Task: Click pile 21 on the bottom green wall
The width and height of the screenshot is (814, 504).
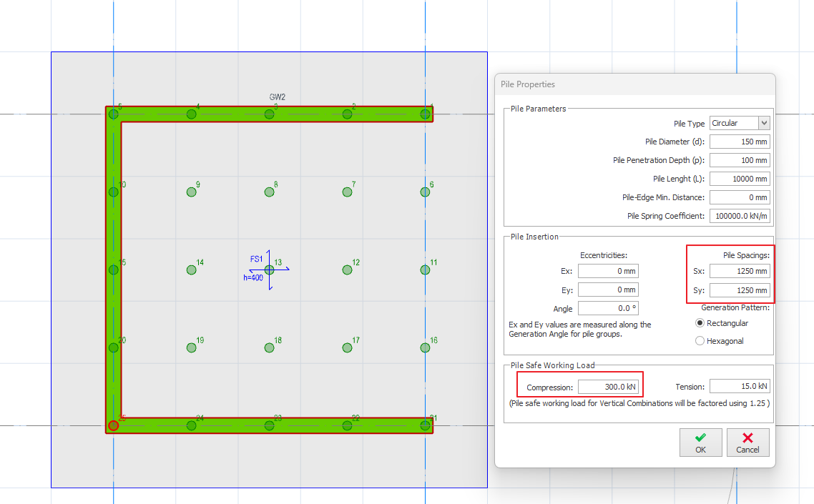Action: pos(425,425)
